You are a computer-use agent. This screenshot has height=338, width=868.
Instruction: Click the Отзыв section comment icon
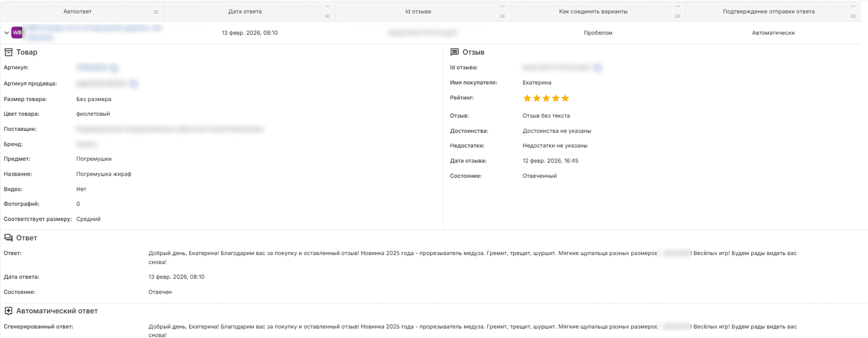point(454,52)
